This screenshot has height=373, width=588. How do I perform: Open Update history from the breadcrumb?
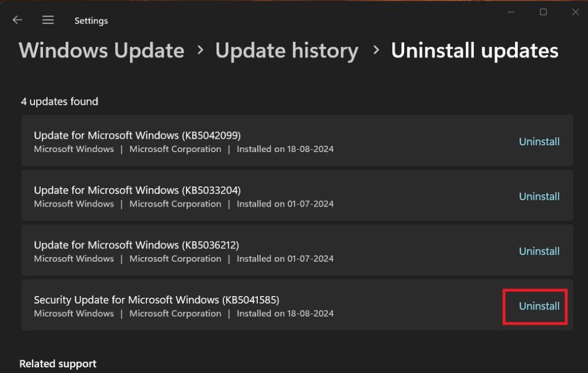287,50
